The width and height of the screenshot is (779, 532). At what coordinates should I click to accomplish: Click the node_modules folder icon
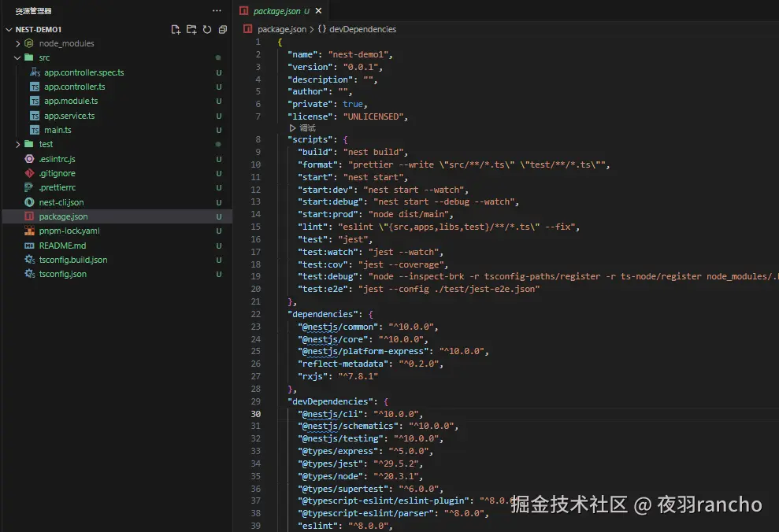(29, 43)
